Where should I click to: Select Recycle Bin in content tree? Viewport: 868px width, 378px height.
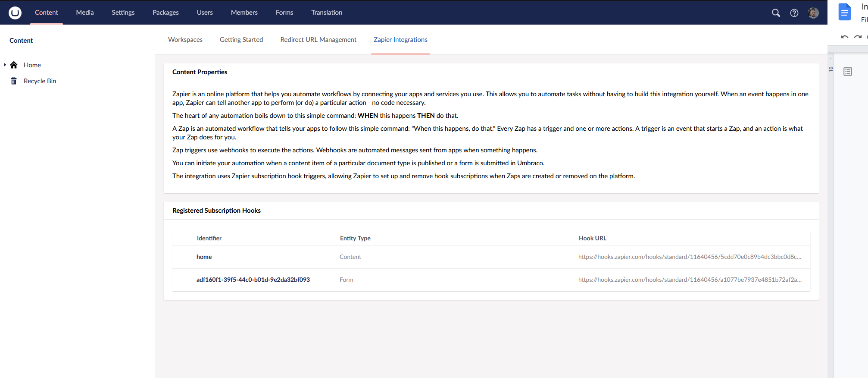pos(40,81)
